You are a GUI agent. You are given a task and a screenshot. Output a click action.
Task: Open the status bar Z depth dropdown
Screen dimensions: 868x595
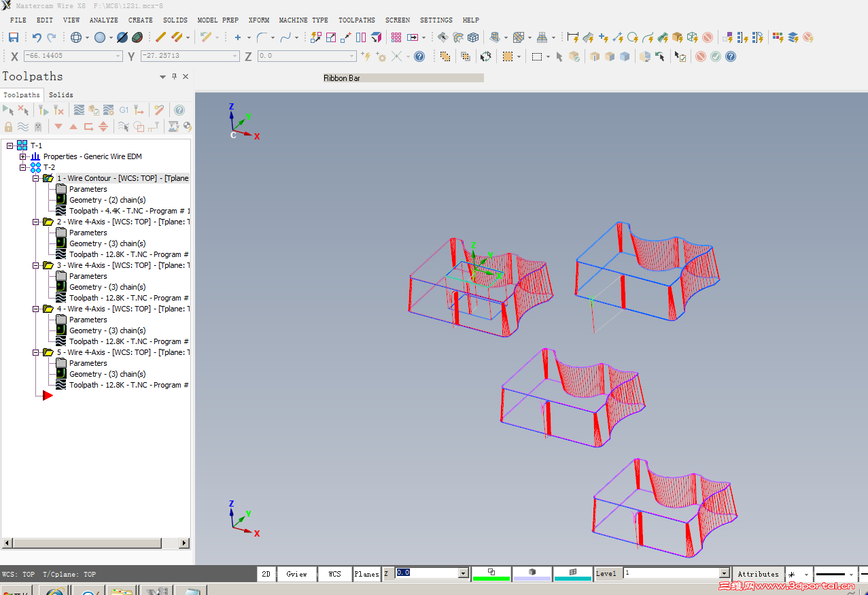point(464,573)
